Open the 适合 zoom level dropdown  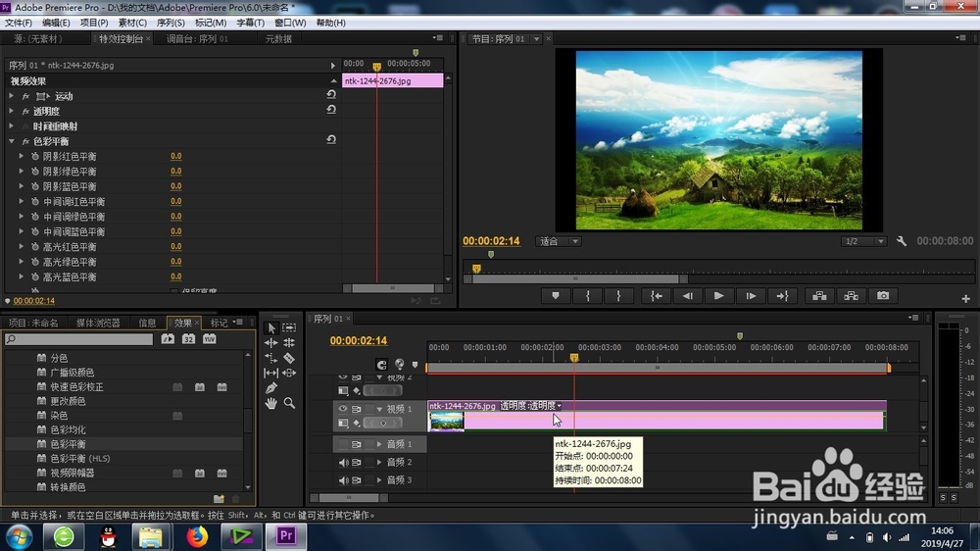click(x=559, y=241)
